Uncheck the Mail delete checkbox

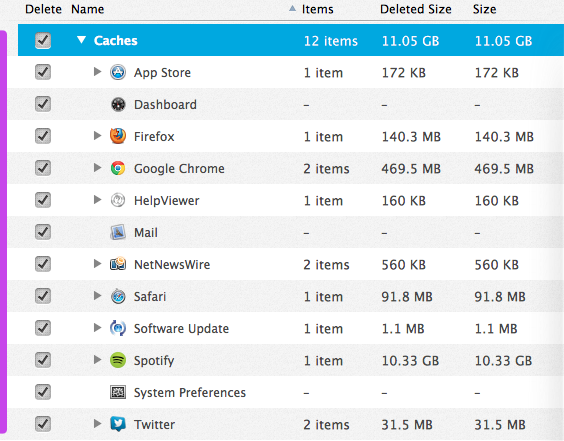point(43,232)
